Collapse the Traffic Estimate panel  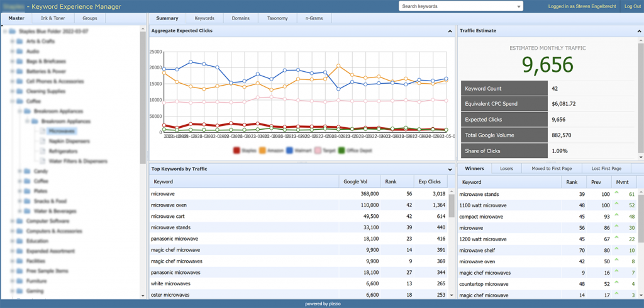pyautogui.click(x=638, y=31)
